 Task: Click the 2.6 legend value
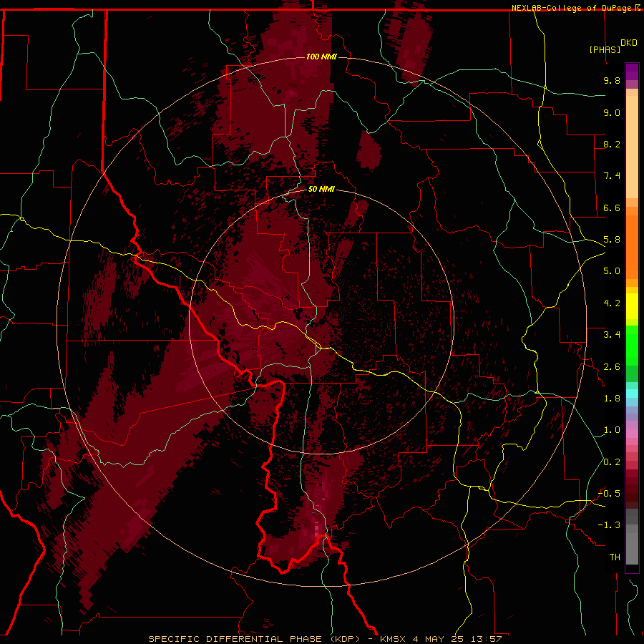pyautogui.click(x=612, y=367)
